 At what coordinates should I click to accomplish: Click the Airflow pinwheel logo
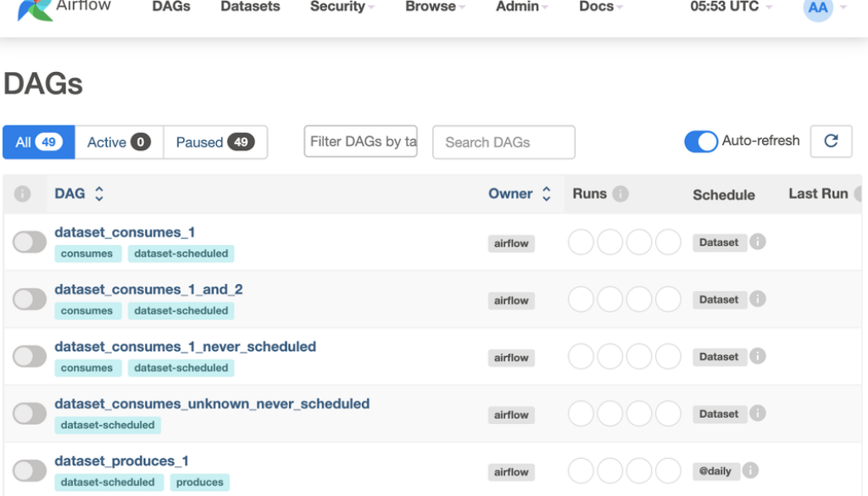tap(35, 8)
